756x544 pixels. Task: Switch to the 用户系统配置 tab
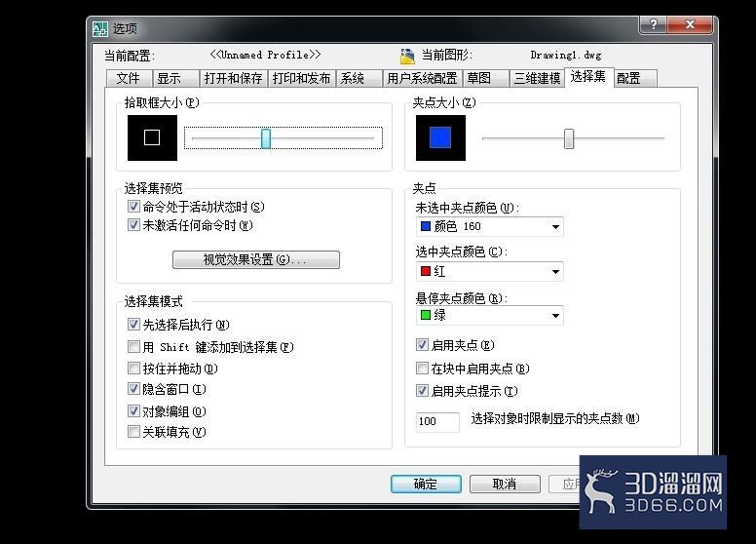coord(422,78)
